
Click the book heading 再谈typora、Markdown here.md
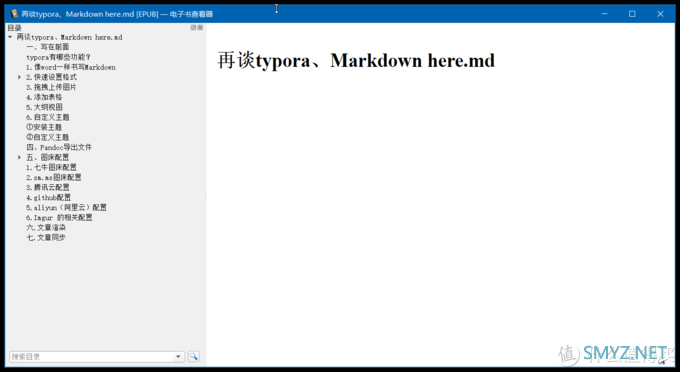tap(356, 61)
